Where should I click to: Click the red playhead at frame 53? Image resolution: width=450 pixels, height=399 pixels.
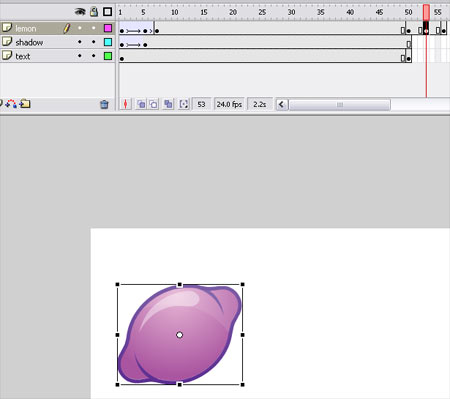coord(426,12)
